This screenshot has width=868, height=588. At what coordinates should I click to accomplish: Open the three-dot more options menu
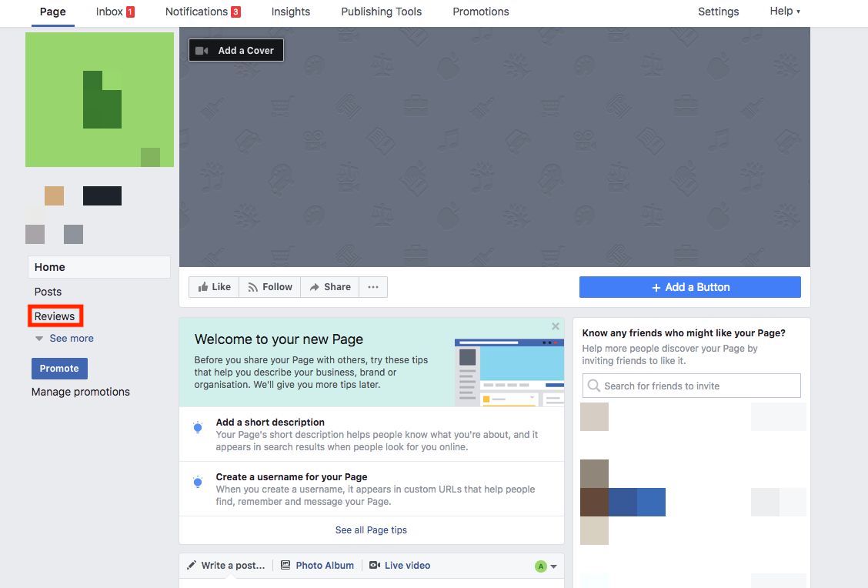tap(373, 287)
